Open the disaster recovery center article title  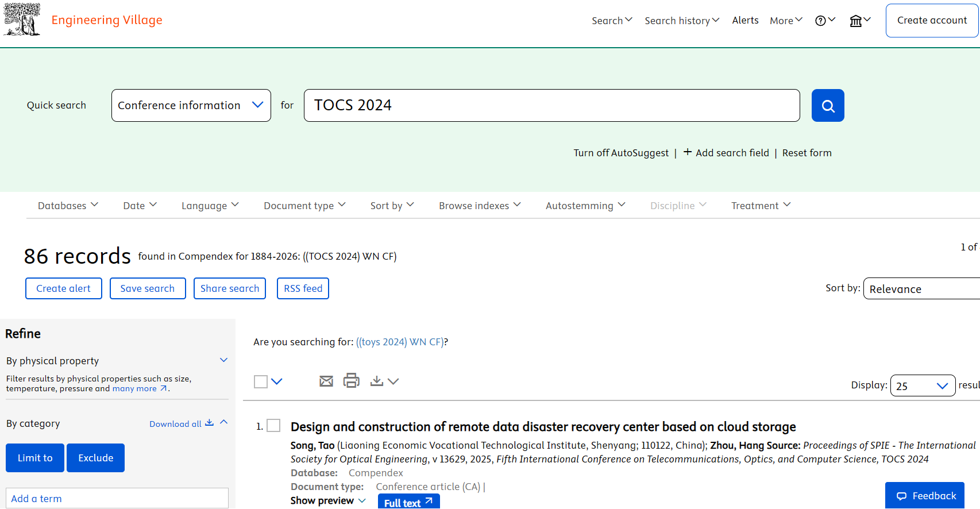pyautogui.click(x=543, y=427)
